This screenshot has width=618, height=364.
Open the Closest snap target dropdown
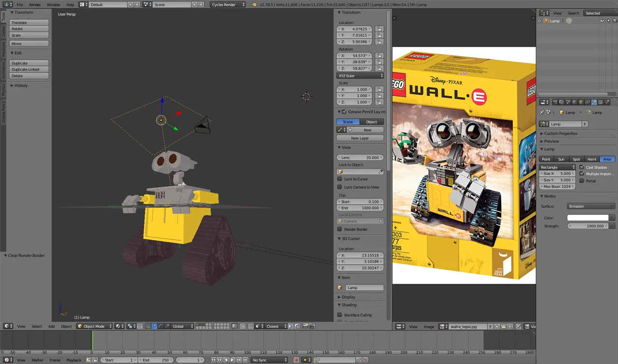[x=276, y=326]
